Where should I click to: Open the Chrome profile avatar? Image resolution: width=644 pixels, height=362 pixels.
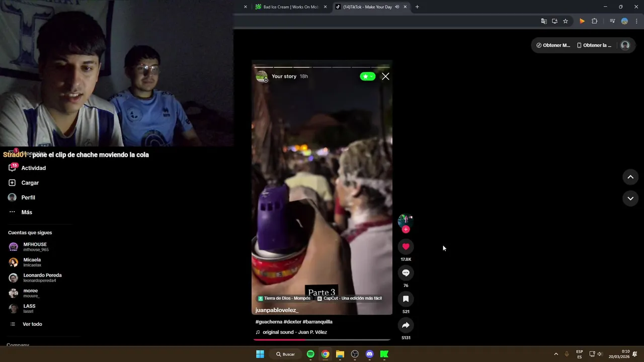pyautogui.click(x=624, y=21)
